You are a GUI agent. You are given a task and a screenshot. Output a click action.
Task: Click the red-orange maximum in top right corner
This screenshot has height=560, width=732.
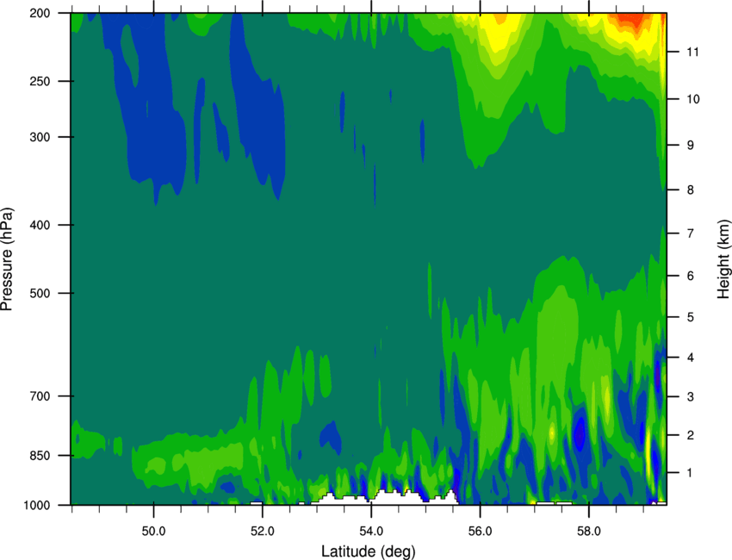[x=630, y=21]
